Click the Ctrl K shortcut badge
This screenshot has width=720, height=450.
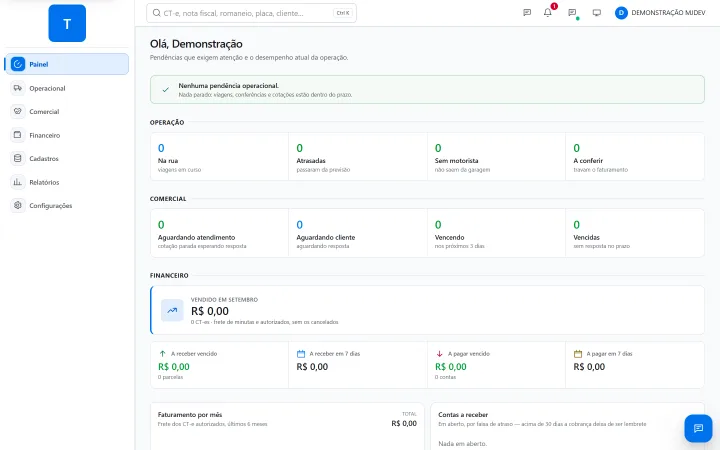[343, 13]
